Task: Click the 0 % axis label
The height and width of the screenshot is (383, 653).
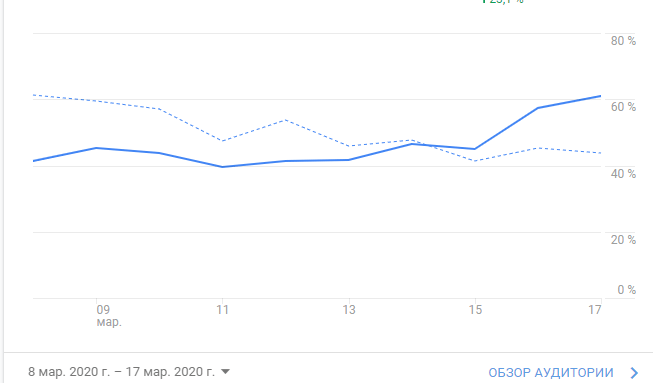Action: [x=626, y=290]
